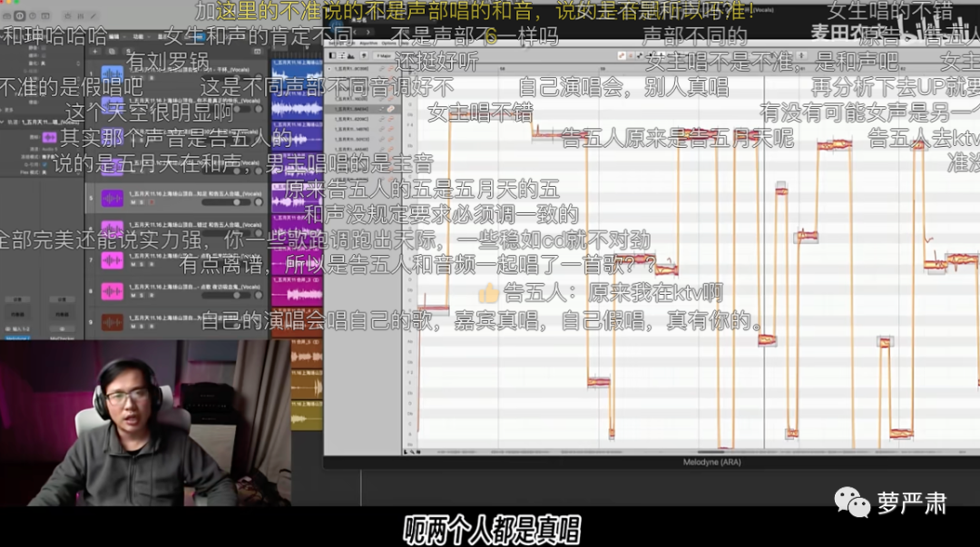
Task: Mute track 7 with M button
Action: point(133,265)
